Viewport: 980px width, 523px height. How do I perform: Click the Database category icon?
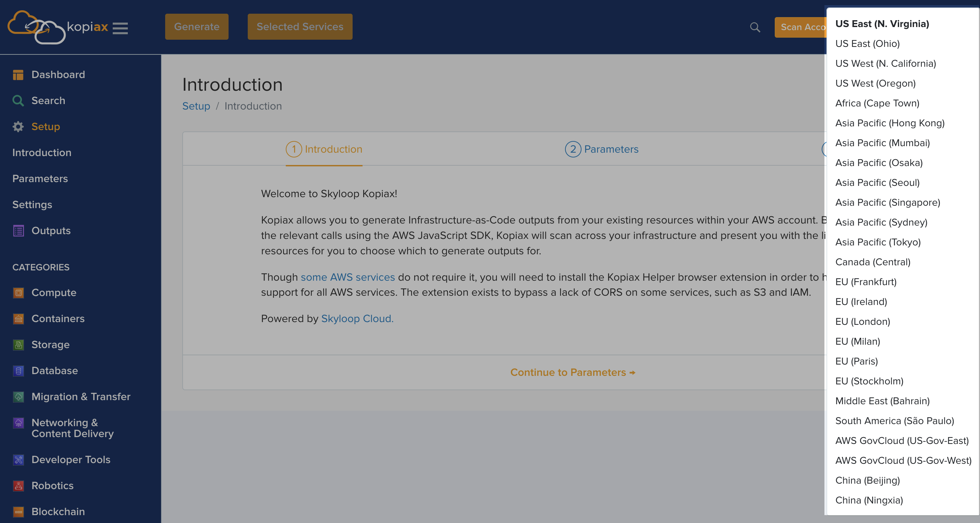[x=18, y=371]
